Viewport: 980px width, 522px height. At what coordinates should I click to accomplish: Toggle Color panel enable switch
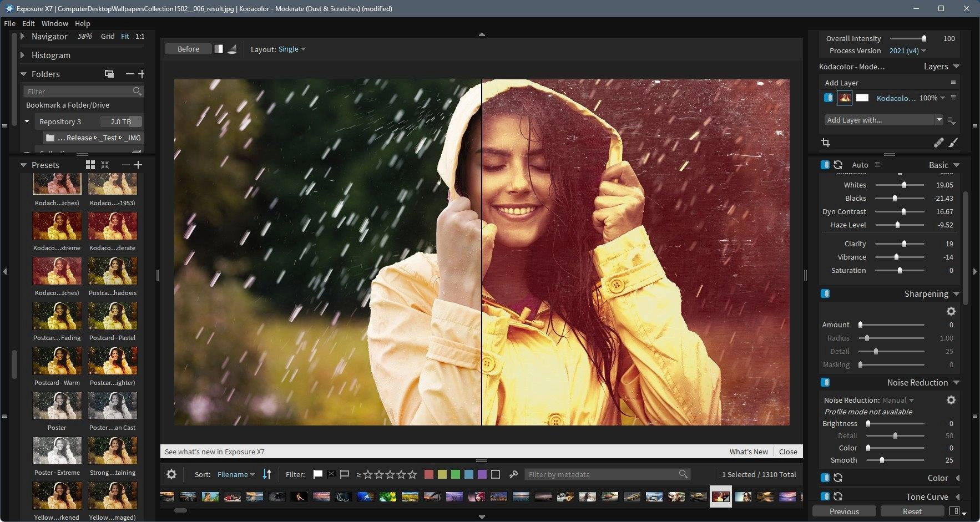(825, 478)
